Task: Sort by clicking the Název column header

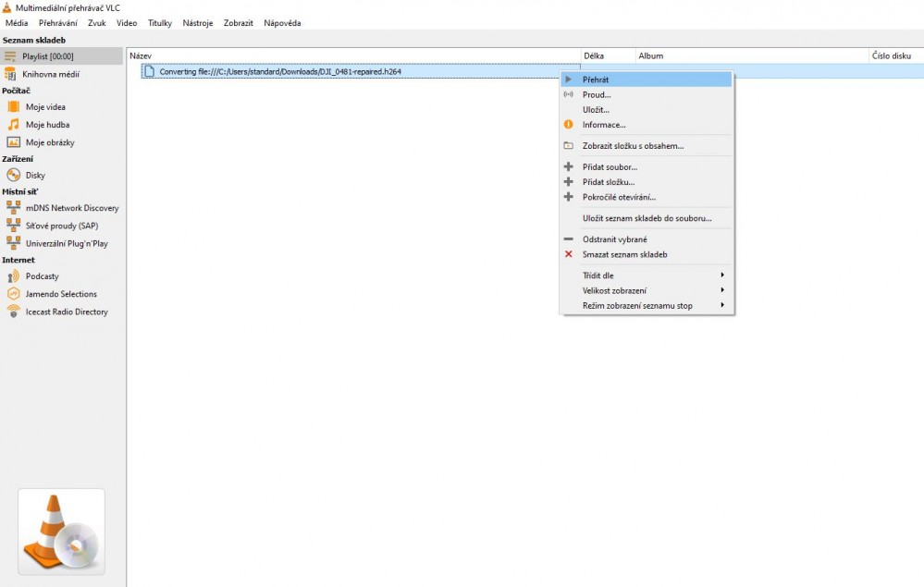Action: coord(351,56)
